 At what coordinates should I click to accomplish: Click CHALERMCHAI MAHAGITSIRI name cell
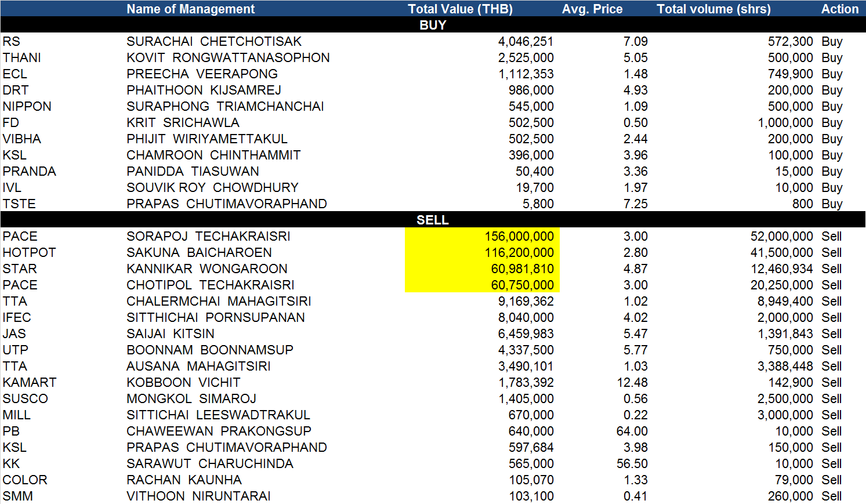219,301
